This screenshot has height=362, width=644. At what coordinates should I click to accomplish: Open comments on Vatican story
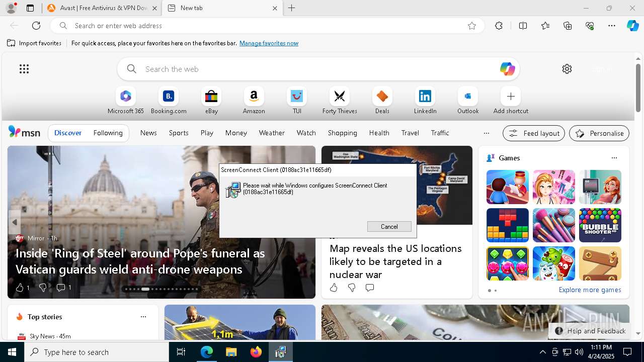[x=61, y=288]
